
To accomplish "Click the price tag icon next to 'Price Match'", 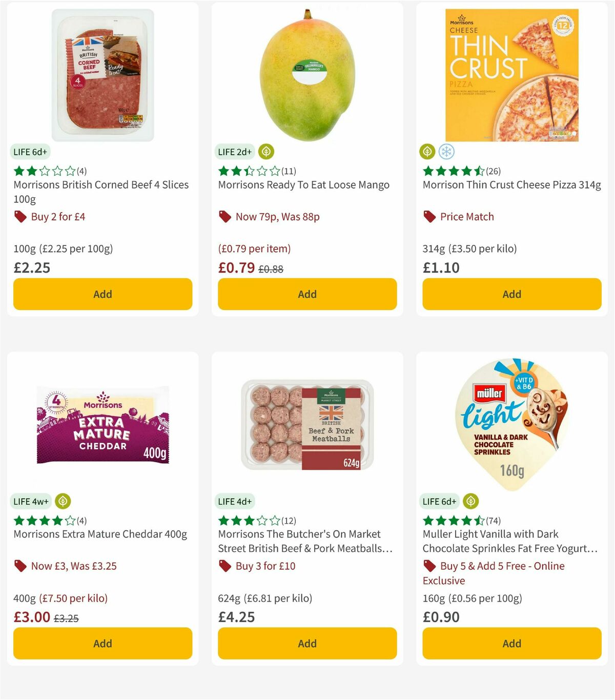I will click(429, 217).
